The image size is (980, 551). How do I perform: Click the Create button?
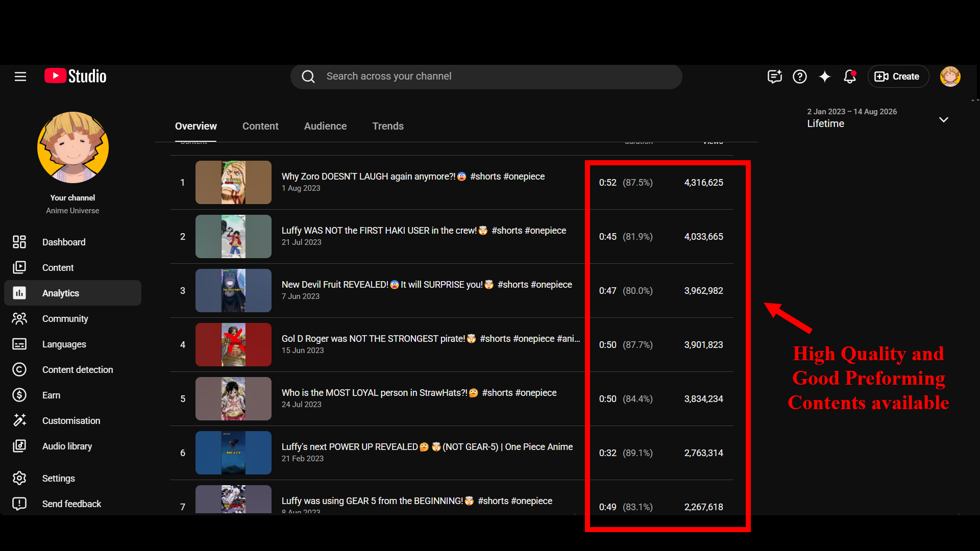(x=898, y=77)
